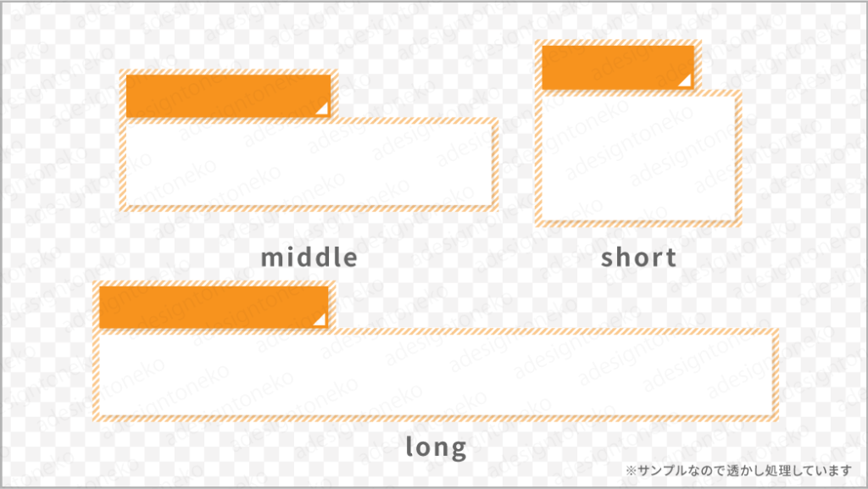Click the "short" label text
Image resolution: width=868 pixels, height=489 pixels.
pos(639,258)
